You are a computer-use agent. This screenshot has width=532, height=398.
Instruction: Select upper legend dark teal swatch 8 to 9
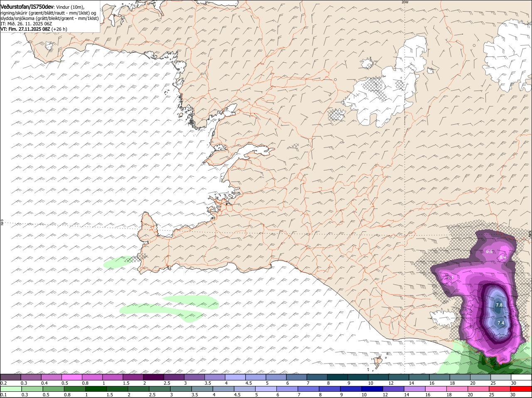pyautogui.click(x=337, y=377)
